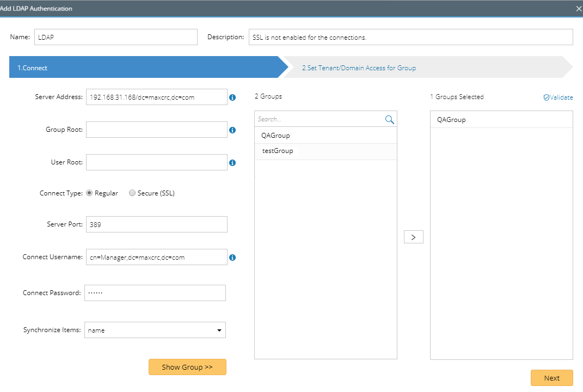583x392 pixels.
Task: Click the Validate checkmark icon
Action: pyautogui.click(x=547, y=97)
